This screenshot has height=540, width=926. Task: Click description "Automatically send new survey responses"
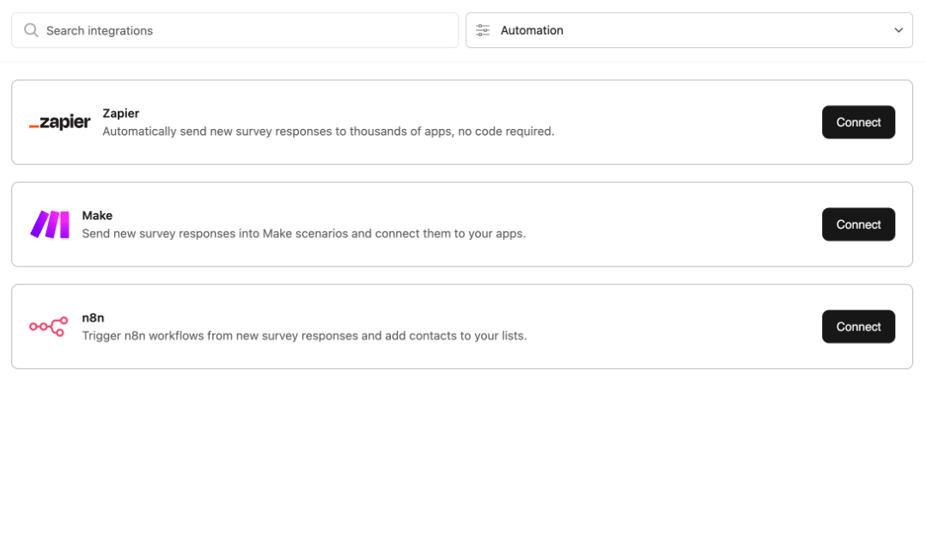point(328,131)
